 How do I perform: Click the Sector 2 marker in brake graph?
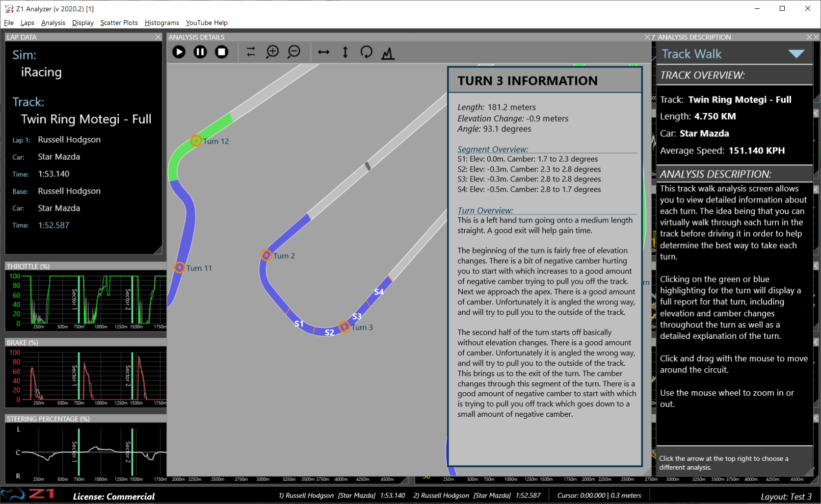tap(132, 375)
